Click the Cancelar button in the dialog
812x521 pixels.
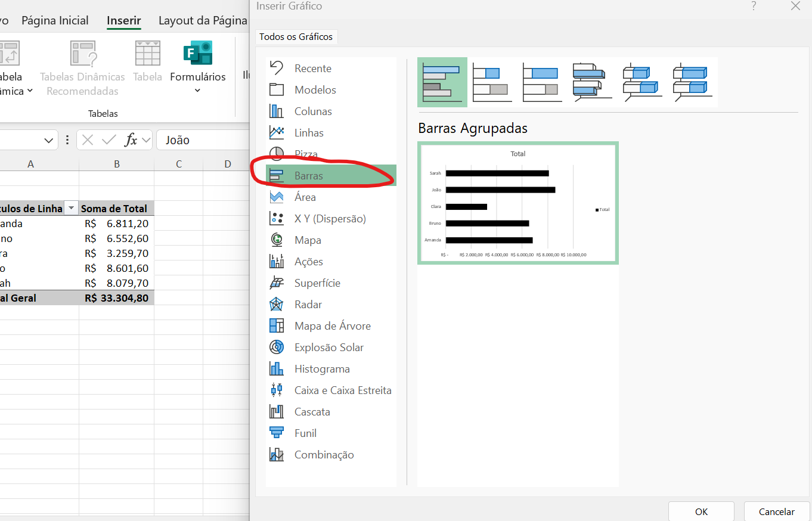[777, 511]
